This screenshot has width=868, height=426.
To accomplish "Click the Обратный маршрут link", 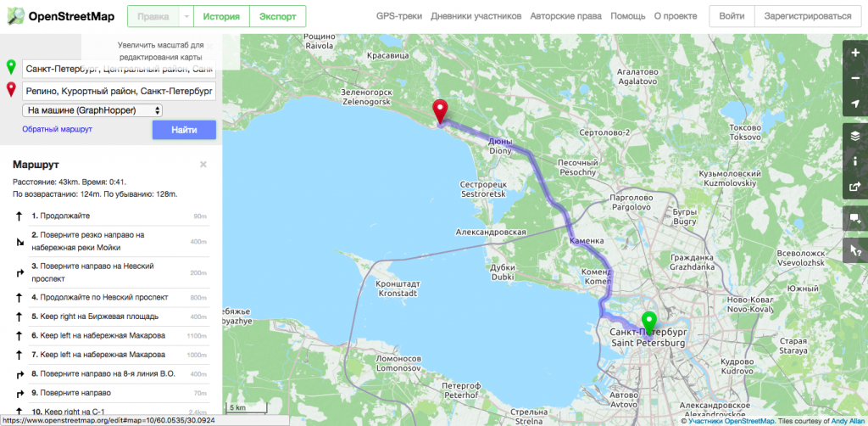I will coord(57,129).
